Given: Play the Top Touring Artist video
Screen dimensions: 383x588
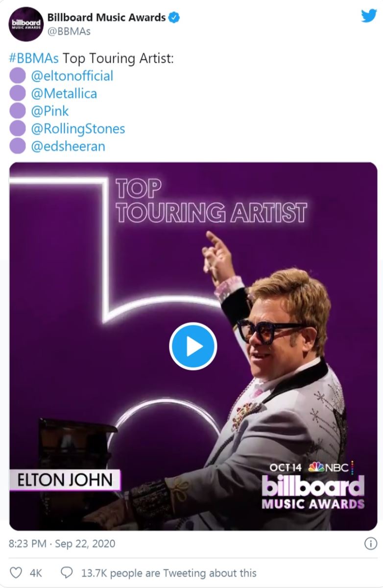Looking at the screenshot, I should 193,346.
